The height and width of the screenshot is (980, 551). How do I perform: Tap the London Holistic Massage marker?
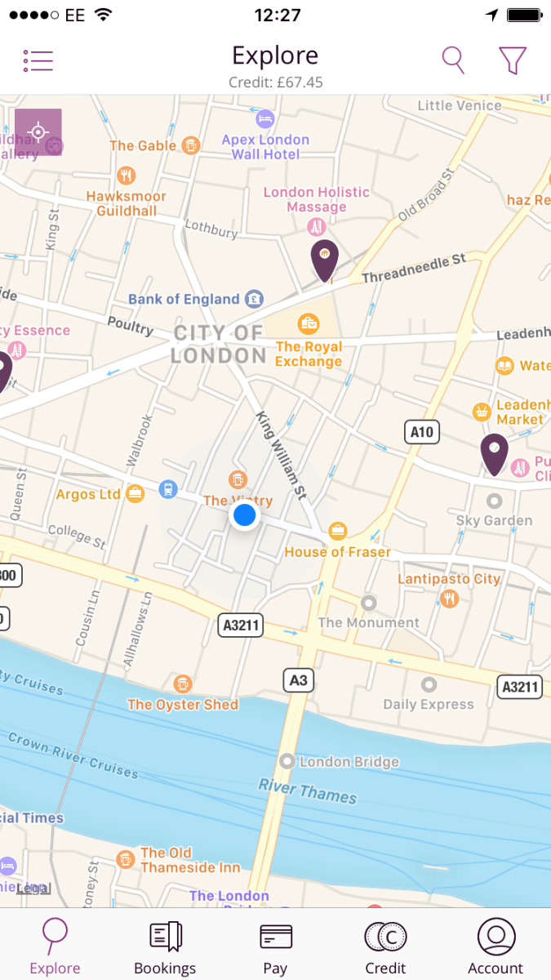316,225
